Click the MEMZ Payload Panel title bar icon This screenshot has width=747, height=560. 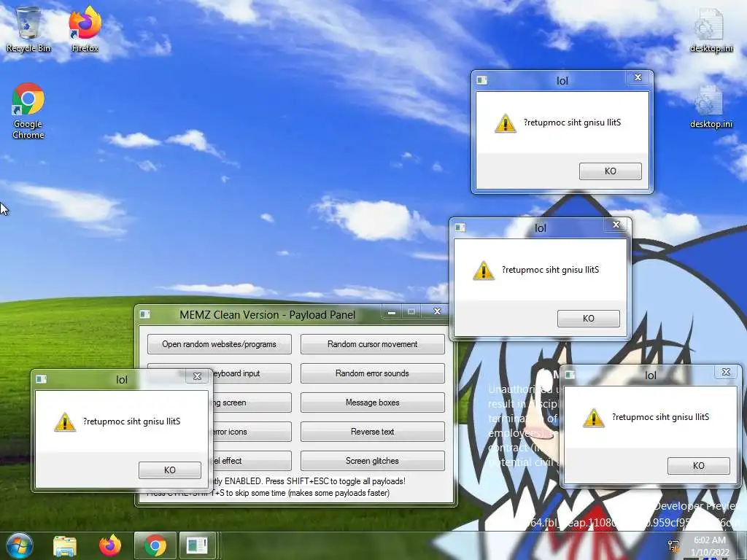(145, 314)
